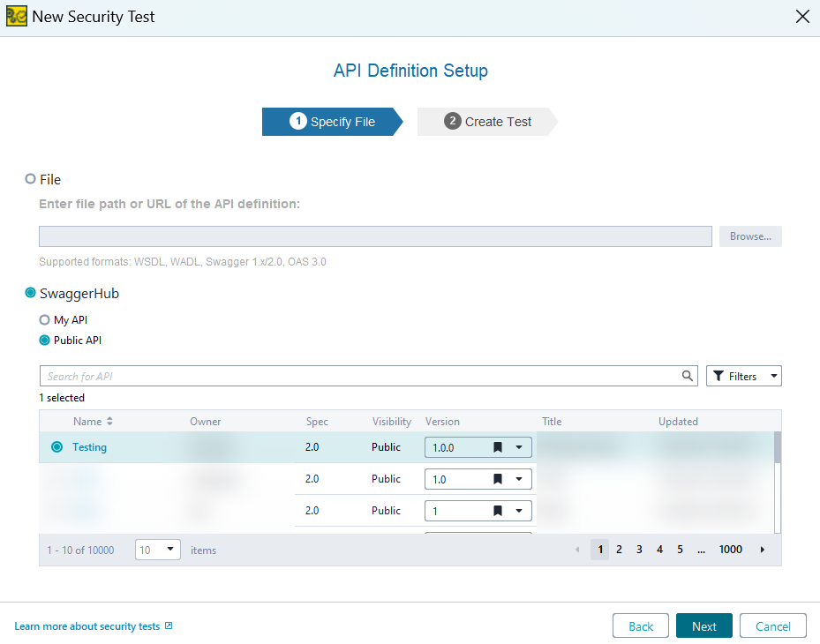820x644 pixels.
Task: Click the application logo in the title bar
Action: (16, 16)
